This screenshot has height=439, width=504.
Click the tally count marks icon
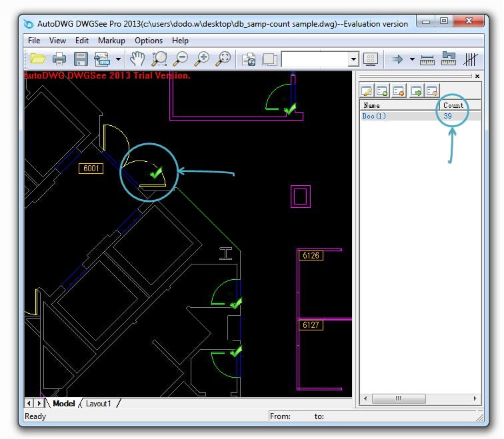click(x=471, y=59)
